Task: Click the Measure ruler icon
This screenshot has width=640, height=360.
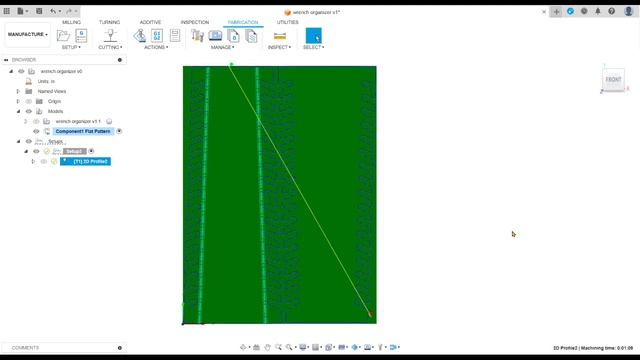Action: click(280, 36)
